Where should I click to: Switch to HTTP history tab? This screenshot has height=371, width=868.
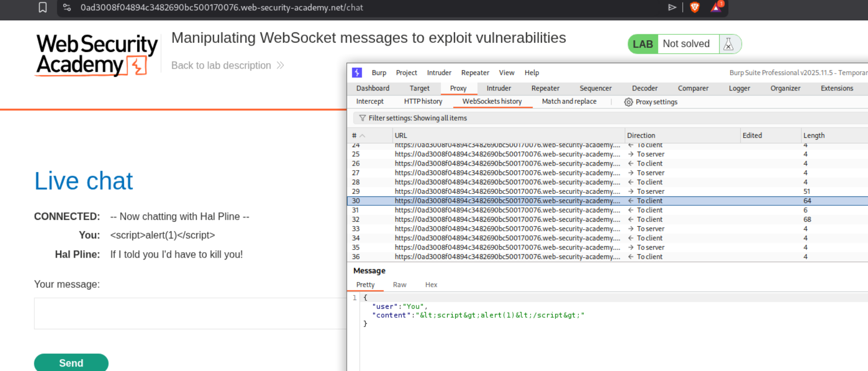point(423,101)
